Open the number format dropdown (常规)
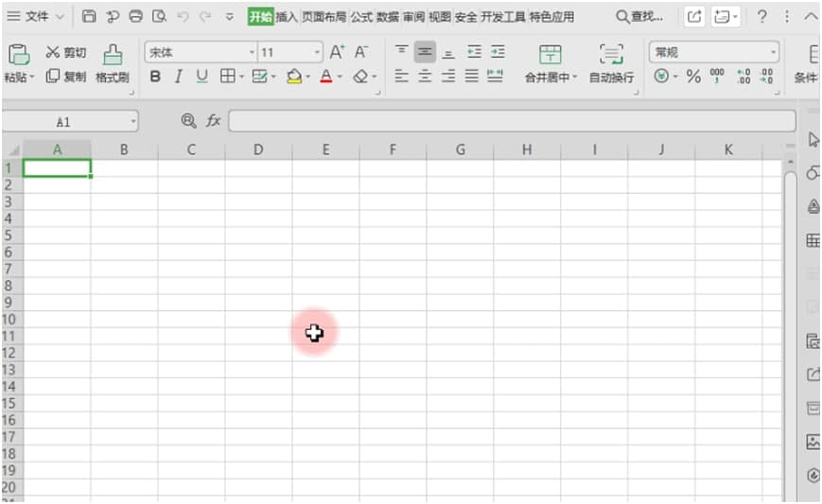This screenshot has height=504, width=822. click(x=773, y=52)
